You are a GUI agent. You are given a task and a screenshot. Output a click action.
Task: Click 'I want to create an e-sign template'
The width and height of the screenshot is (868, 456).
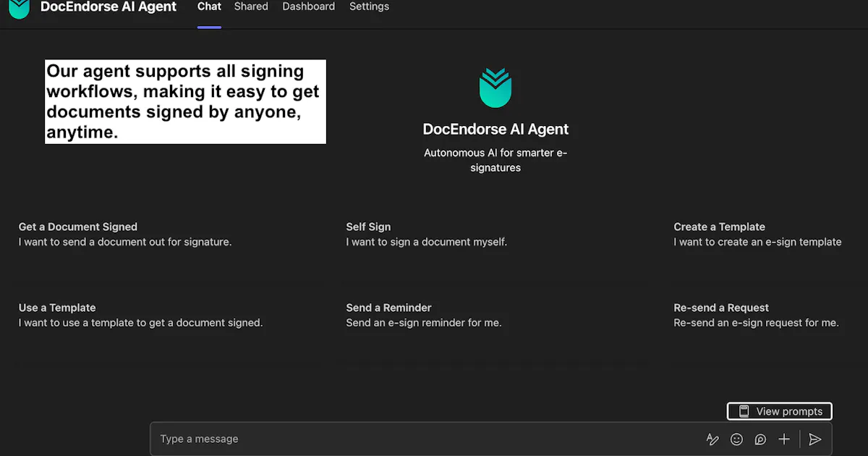point(757,242)
